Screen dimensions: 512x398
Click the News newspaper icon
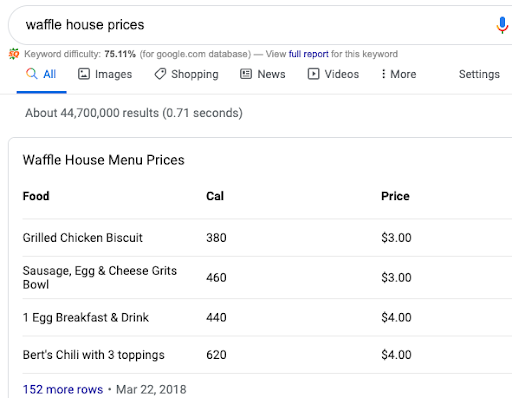246,74
